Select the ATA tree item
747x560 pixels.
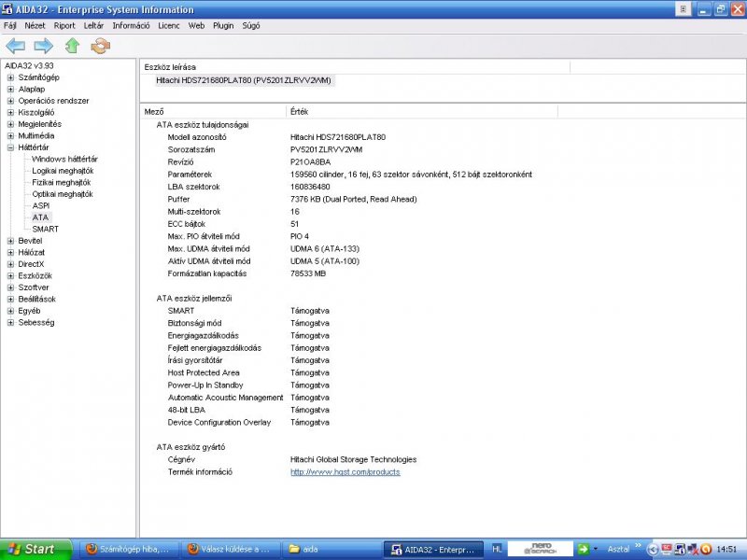(40, 217)
